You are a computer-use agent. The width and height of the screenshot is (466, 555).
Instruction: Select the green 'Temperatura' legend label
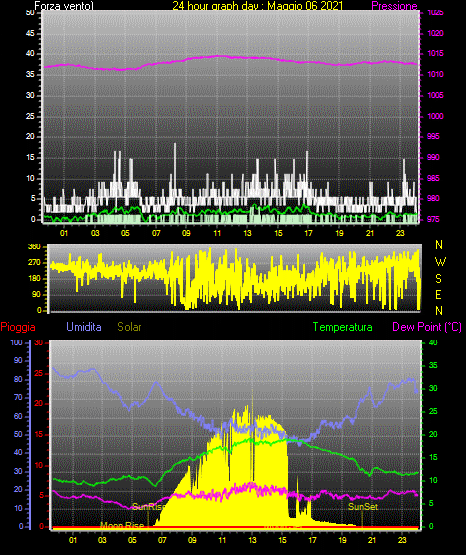click(x=343, y=327)
